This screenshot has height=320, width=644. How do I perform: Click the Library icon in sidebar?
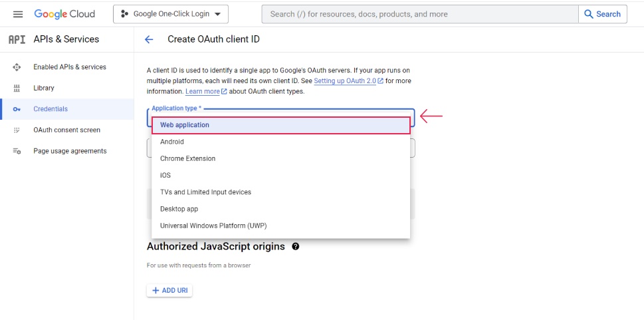click(17, 88)
